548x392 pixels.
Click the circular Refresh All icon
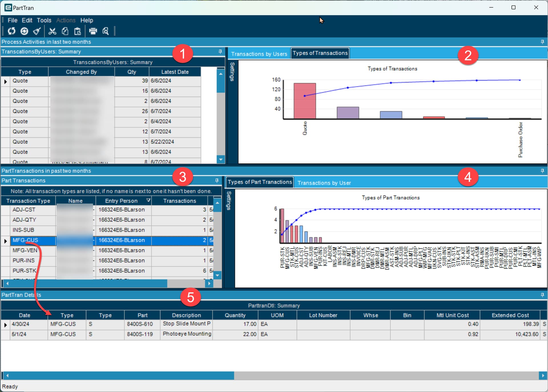pos(24,31)
